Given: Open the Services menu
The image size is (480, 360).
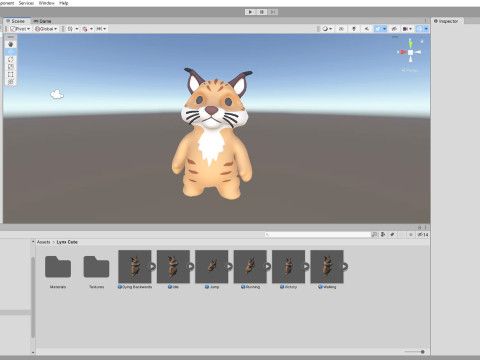Looking at the screenshot, I should 26,3.
